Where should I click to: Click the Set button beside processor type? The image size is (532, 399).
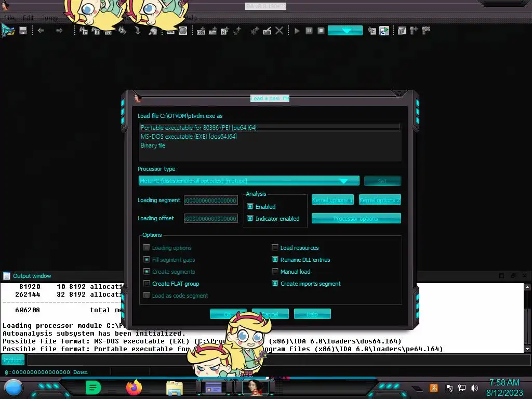382,181
